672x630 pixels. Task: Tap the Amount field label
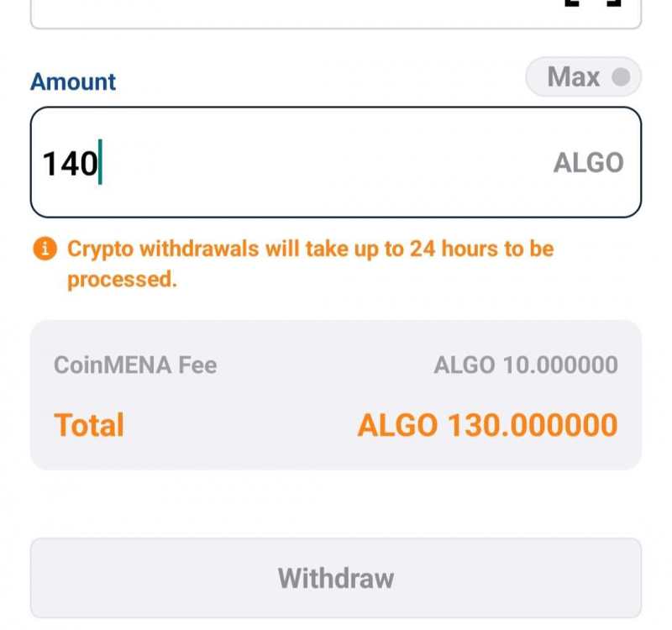[73, 81]
